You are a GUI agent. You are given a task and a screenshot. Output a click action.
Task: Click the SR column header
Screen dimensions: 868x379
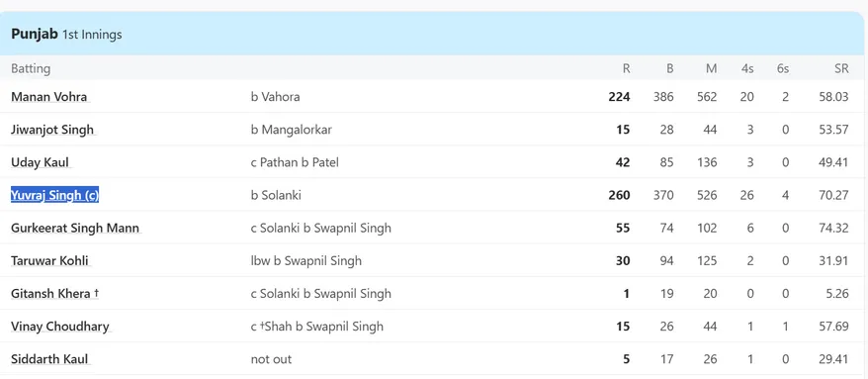pyautogui.click(x=841, y=68)
